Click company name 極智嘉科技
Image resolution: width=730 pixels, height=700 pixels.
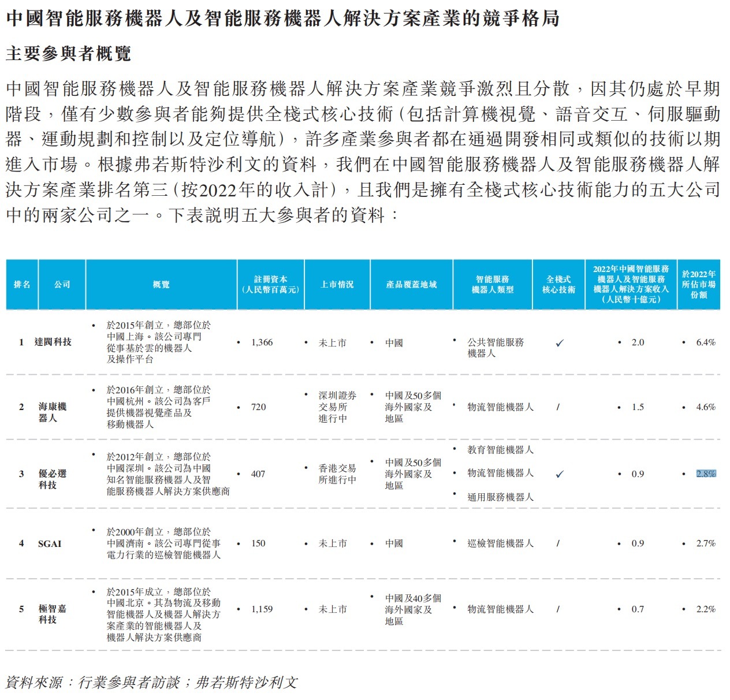point(53,614)
